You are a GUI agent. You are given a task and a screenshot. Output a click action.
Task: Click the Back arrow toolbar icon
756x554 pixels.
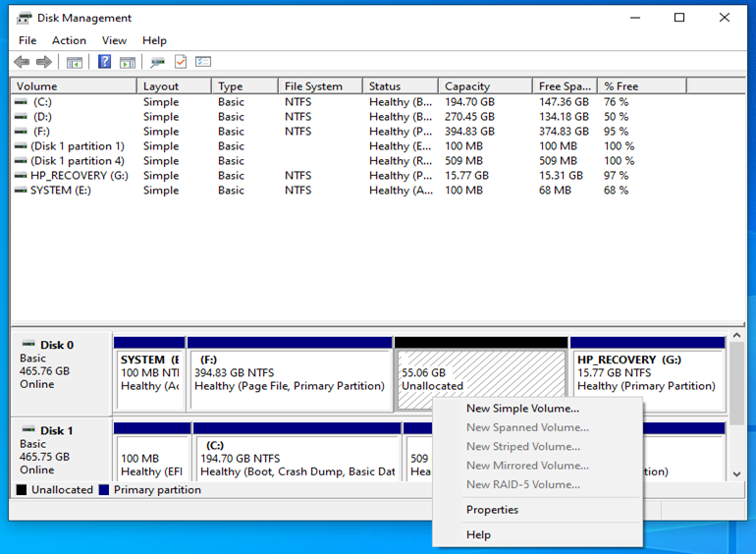click(x=22, y=62)
